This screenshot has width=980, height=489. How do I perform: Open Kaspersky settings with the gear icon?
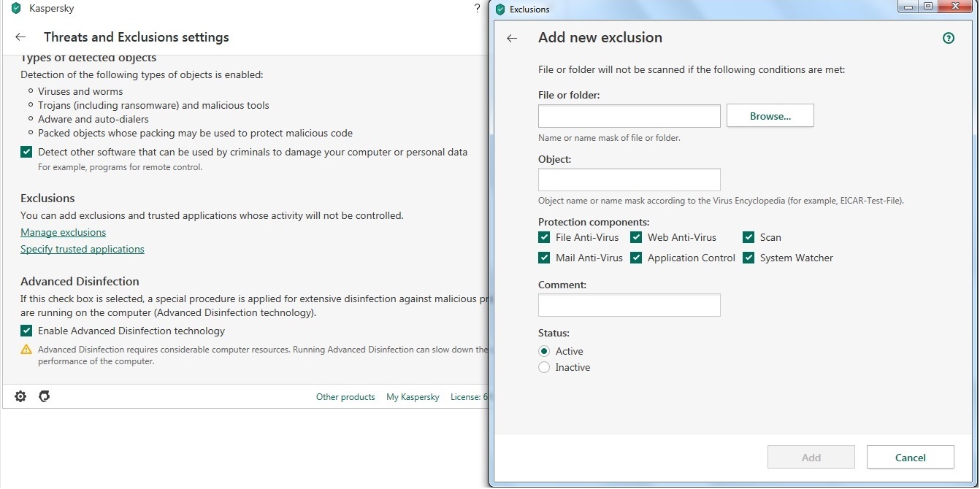[x=20, y=396]
